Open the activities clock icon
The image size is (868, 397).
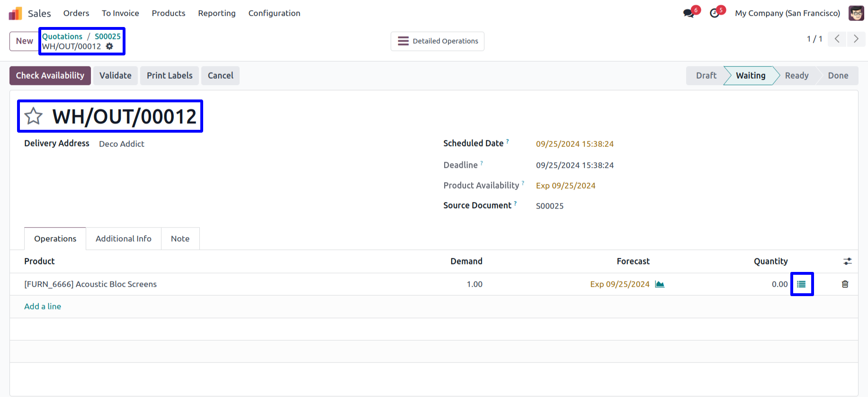715,13
